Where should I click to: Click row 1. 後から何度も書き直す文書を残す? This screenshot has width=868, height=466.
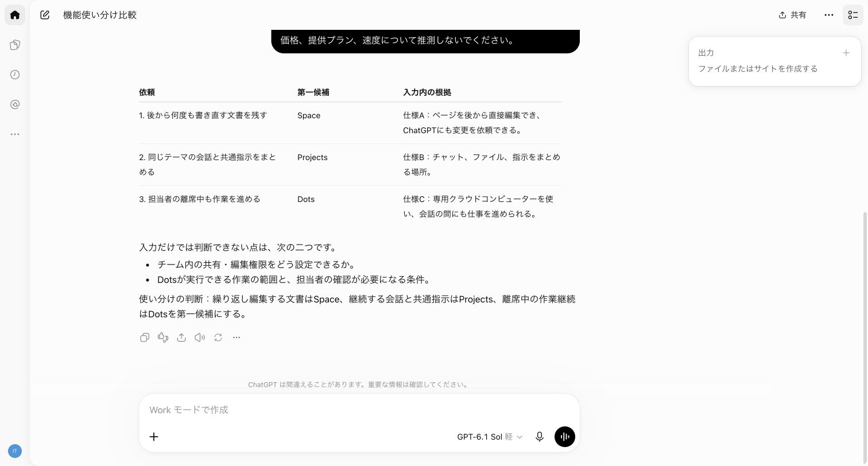click(203, 115)
